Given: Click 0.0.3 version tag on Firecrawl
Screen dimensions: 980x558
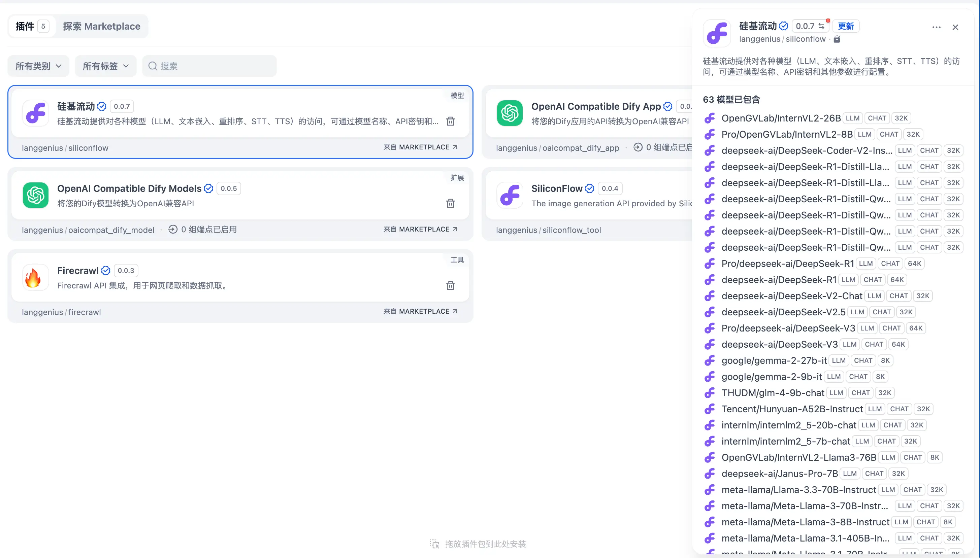Looking at the screenshot, I should click(x=126, y=271).
